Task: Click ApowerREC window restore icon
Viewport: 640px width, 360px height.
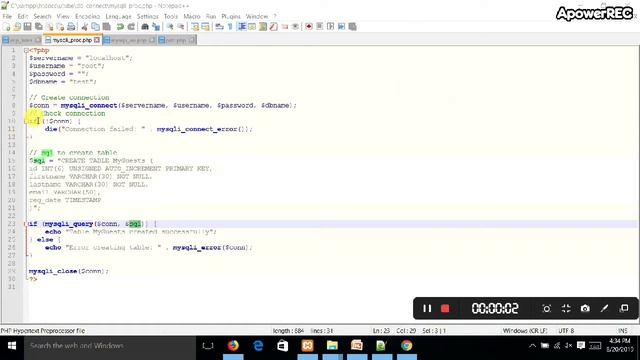Action: click(624, 309)
